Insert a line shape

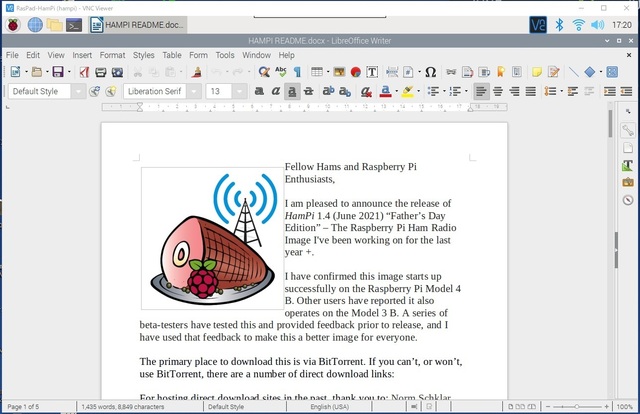coord(573,72)
